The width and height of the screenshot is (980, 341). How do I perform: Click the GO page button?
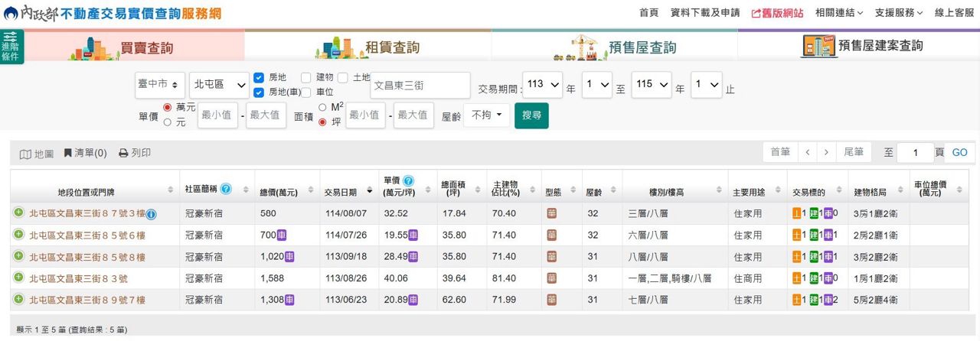[959, 153]
